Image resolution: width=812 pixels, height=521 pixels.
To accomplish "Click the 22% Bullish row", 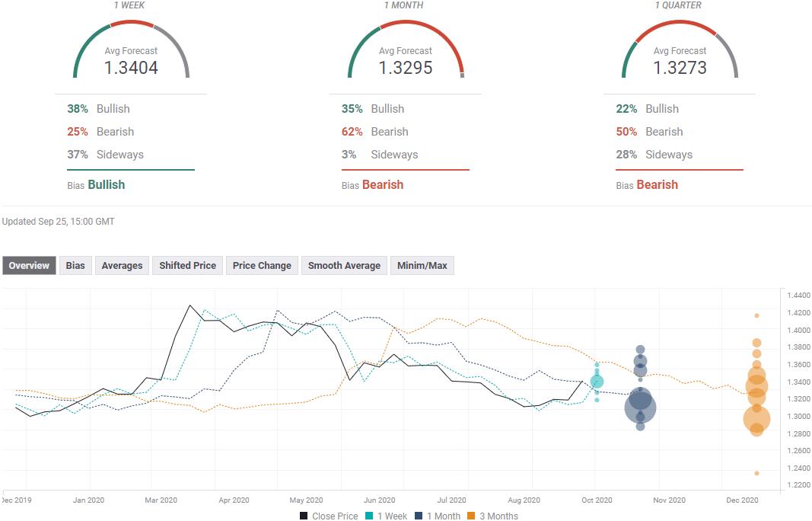I will (648, 109).
